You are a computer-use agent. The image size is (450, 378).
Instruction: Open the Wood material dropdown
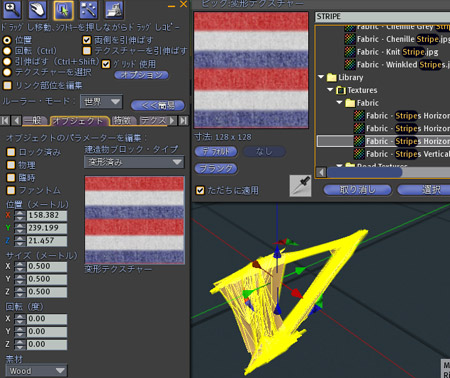36,371
